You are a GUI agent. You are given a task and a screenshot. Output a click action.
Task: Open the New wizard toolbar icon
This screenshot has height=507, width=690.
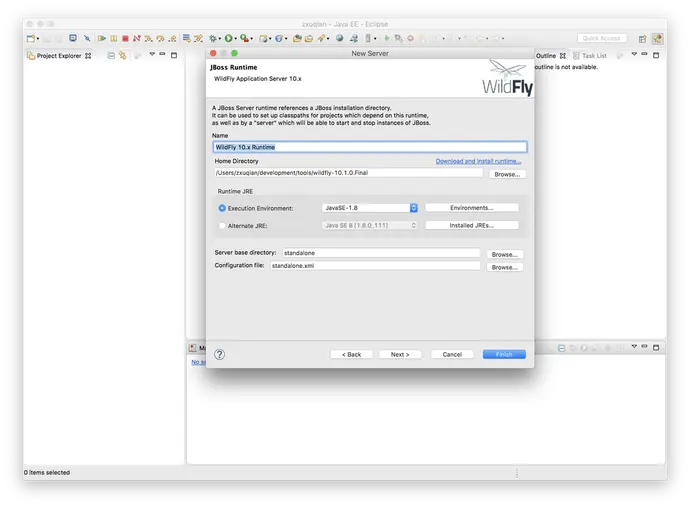31,39
